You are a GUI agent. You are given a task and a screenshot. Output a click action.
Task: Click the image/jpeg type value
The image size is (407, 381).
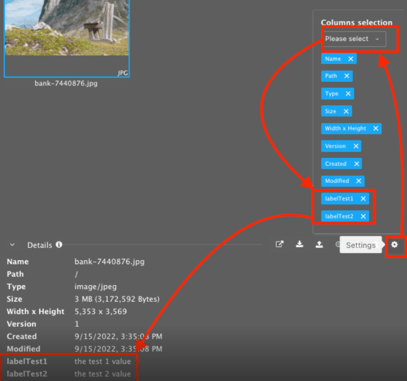point(96,287)
